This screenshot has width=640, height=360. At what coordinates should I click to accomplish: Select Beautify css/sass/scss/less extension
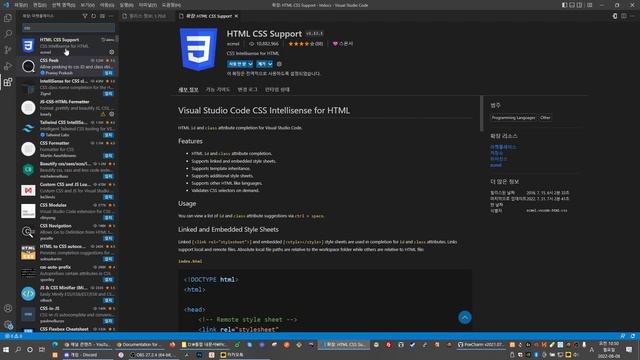point(67,170)
